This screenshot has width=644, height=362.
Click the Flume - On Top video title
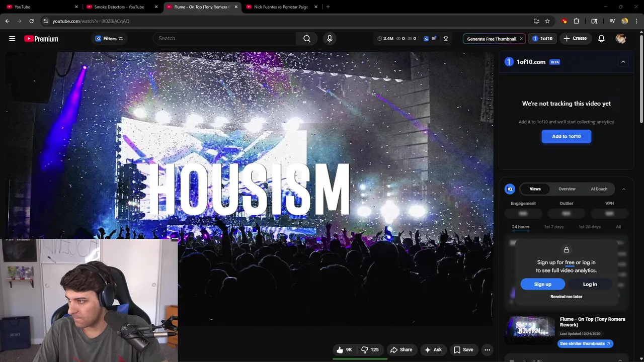[592, 322]
